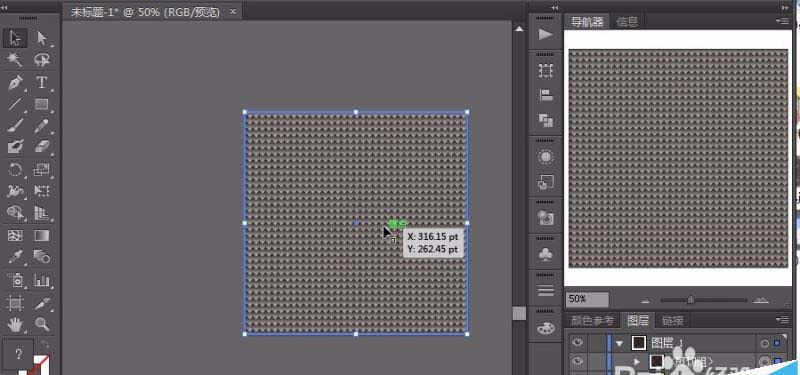Hide the sublayer using its eye icon
The width and height of the screenshot is (800, 375).
(577, 361)
